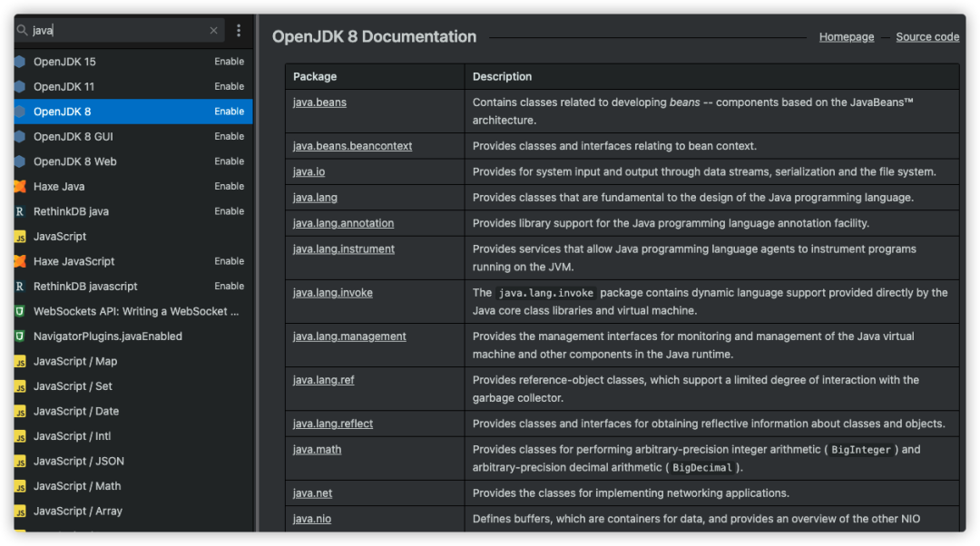
Task: Enable Haxe JavaScript docs
Action: point(229,261)
